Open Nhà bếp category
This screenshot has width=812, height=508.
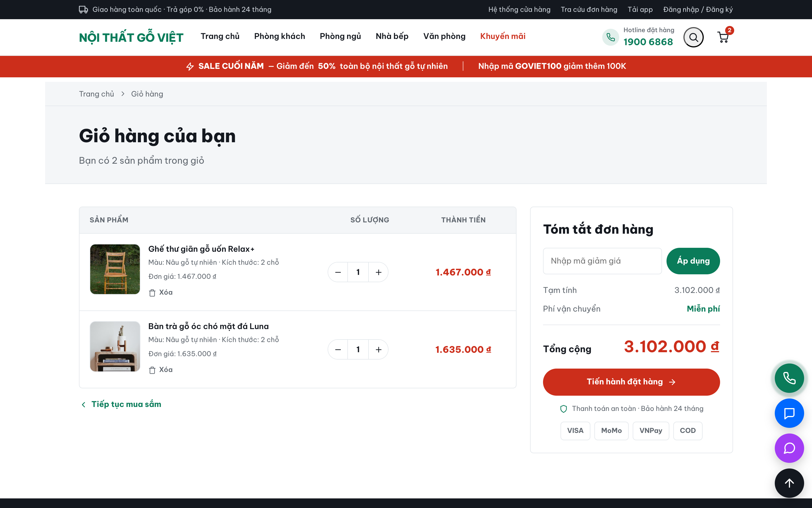pyautogui.click(x=392, y=36)
